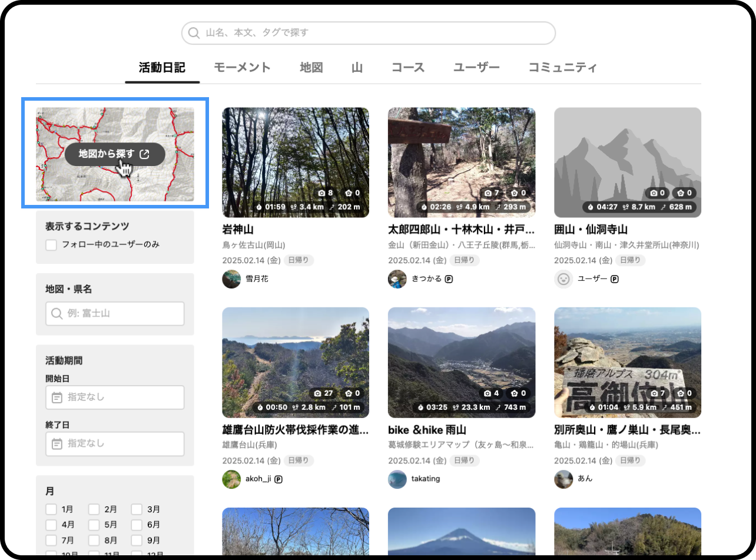The width and height of the screenshot is (756, 560).
Task: Click 雄鷹台山(兵庫) map label
Action: [250, 445]
